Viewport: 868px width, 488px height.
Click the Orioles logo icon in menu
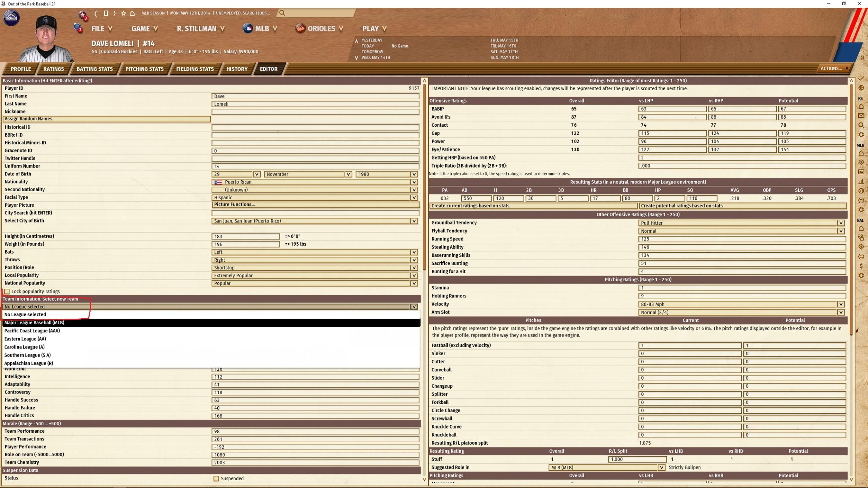tap(300, 28)
